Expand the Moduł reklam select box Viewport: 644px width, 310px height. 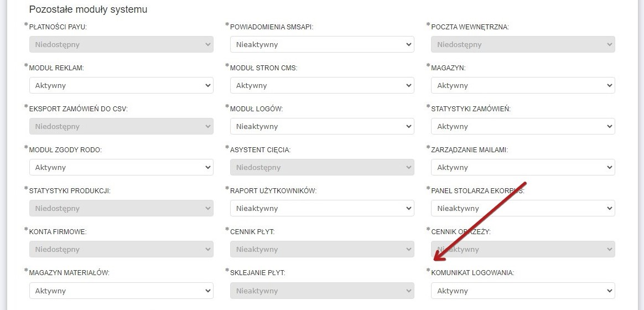tap(121, 85)
